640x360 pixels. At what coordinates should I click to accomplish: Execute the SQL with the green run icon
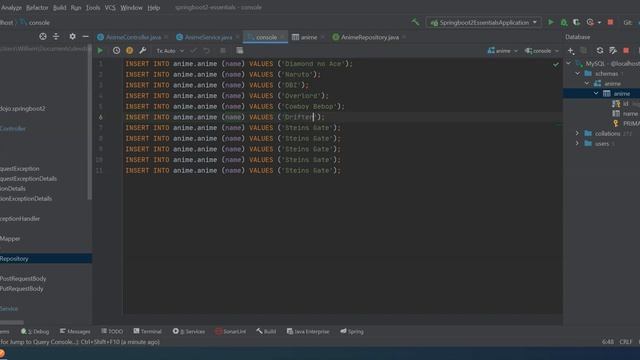point(100,50)
